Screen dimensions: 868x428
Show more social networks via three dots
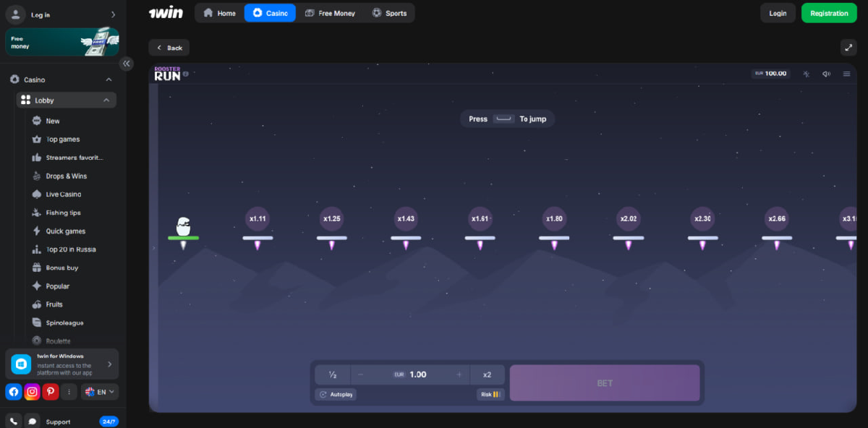click(x=69, y=391)
